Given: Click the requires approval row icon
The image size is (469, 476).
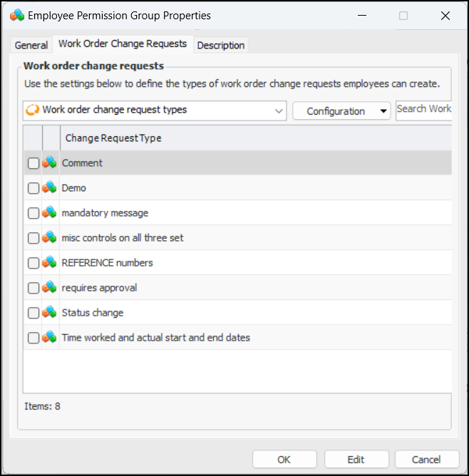Looking at the screenshot, I should [49, 288].
